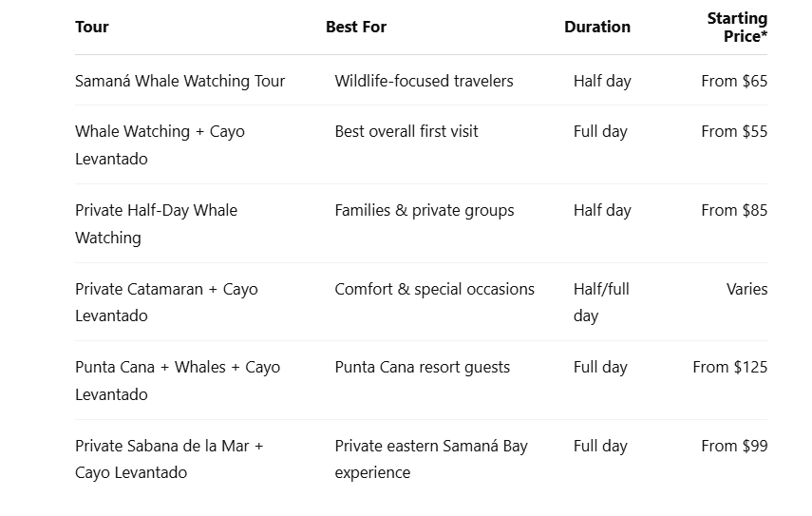Click the From $125 price
This screenshot has width=812, height=516.
pos(729,368)
